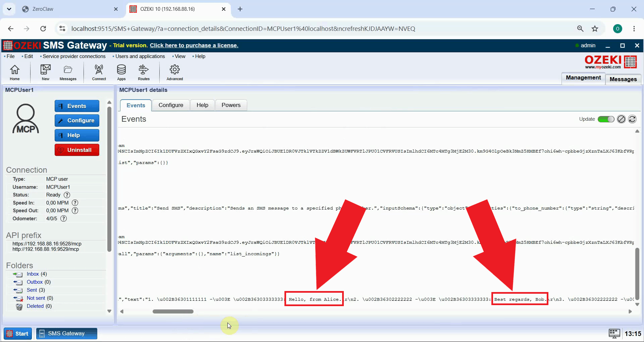This screenshot has height=342, width=644.
Task: Click the Not sent folder icon
Action: [x=18, y=298]
